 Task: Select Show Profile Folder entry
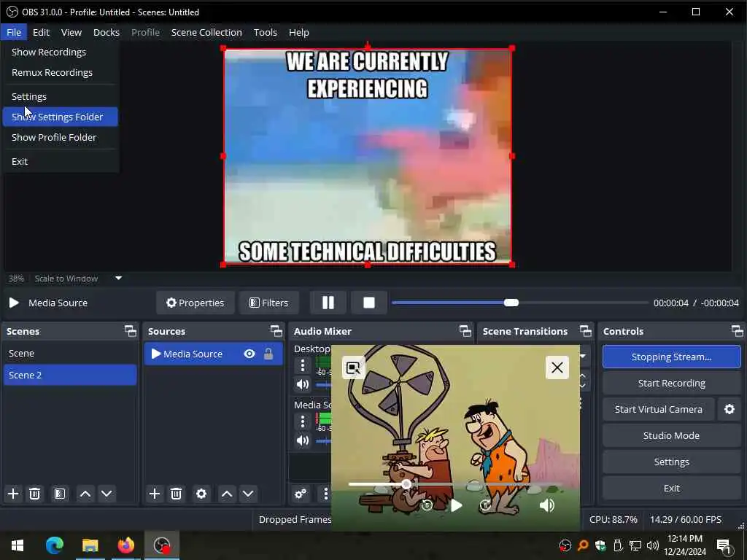tap(60, 137)
